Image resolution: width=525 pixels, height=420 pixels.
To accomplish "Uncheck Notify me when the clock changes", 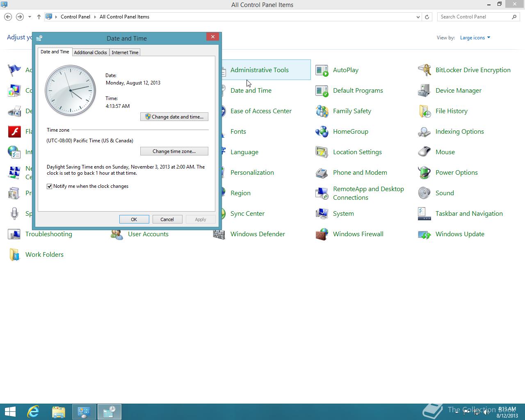I will [50, 186].
